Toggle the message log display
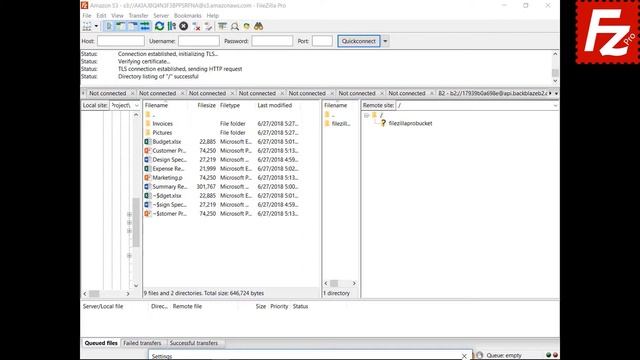The height and width of the screenshot is (360, 640). click(109, 27)
